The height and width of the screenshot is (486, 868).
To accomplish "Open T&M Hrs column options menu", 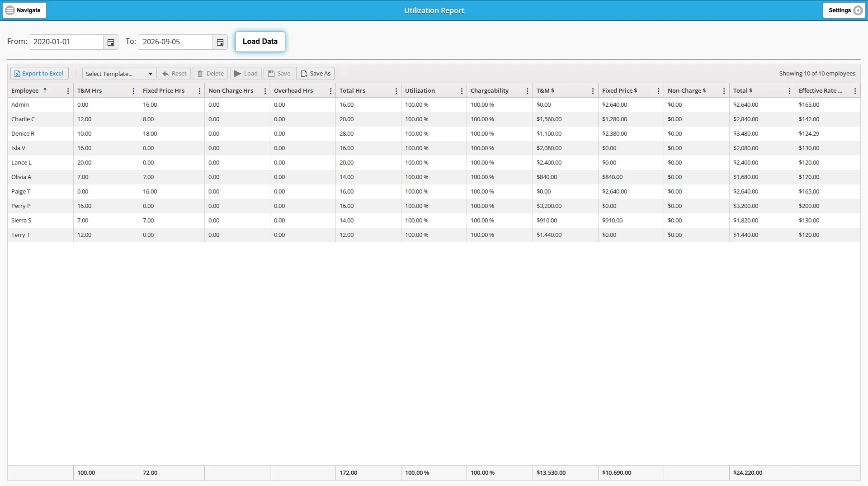I will 133,91.
